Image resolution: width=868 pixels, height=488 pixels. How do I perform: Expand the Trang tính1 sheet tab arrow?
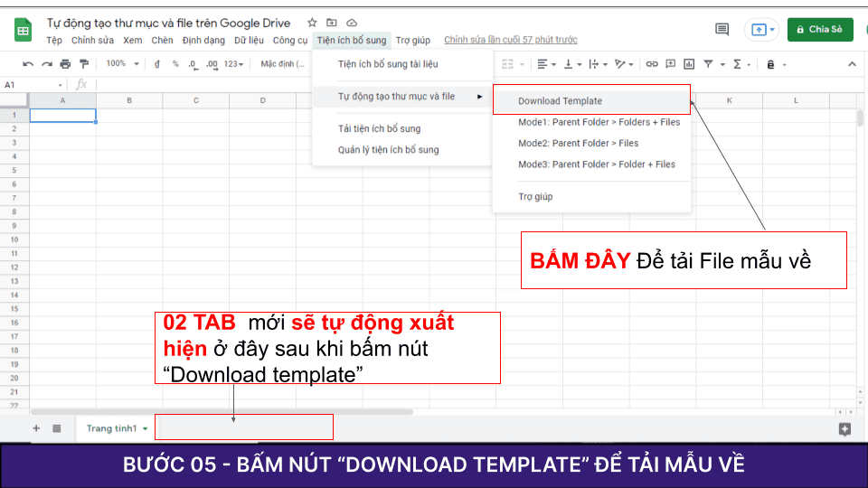pyautogui.click(x=146, y=429)
